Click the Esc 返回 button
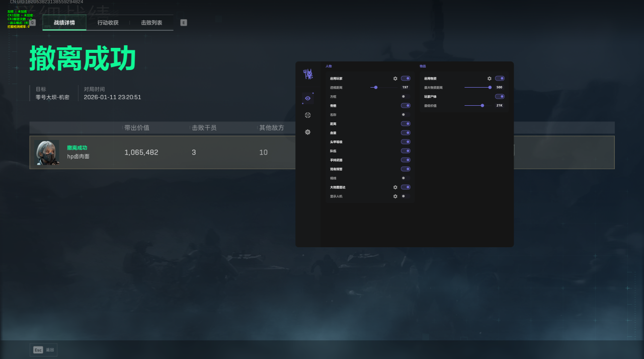 [44, 349]
